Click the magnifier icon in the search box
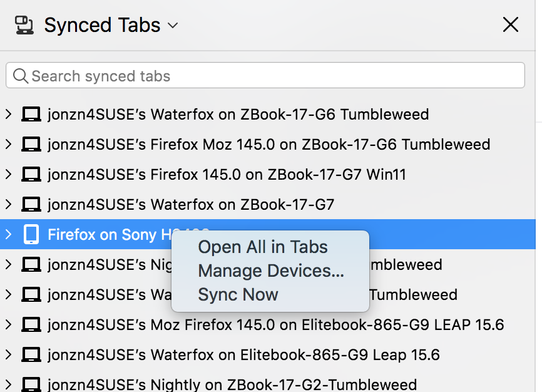This screenshot has width=542, height=392. point(21,76)
